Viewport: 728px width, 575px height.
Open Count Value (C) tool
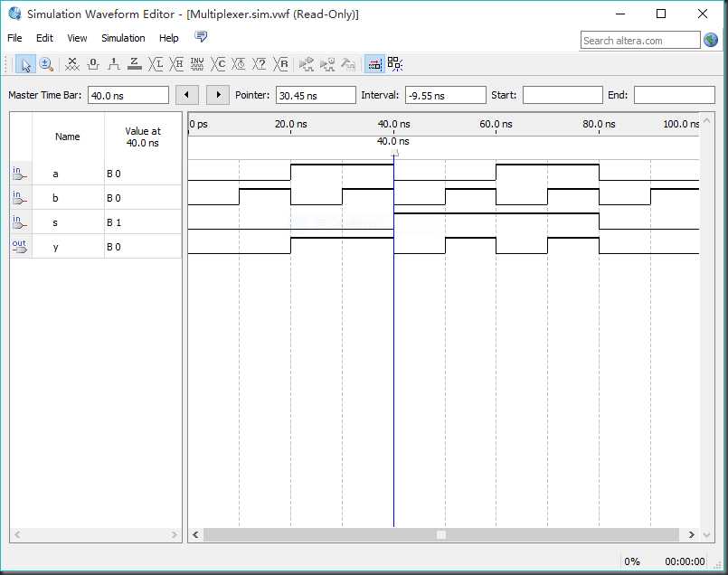click(x=218, y=64)
